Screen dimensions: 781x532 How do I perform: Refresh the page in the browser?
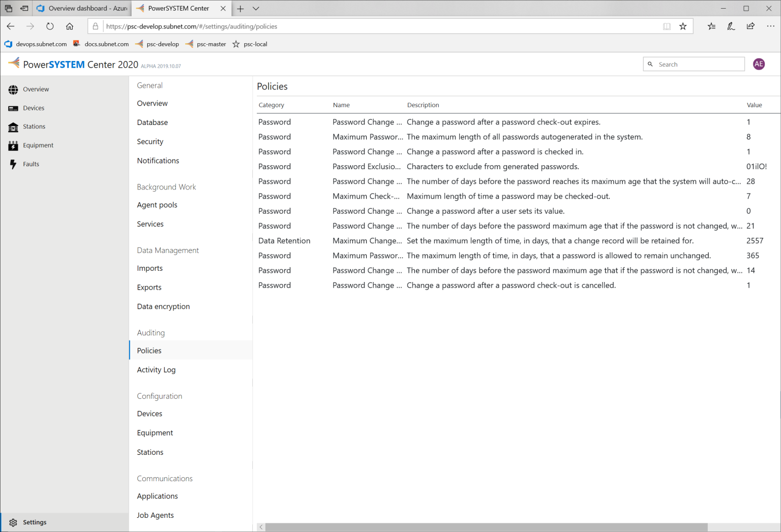pyautogui.click(x=50, y=26)
